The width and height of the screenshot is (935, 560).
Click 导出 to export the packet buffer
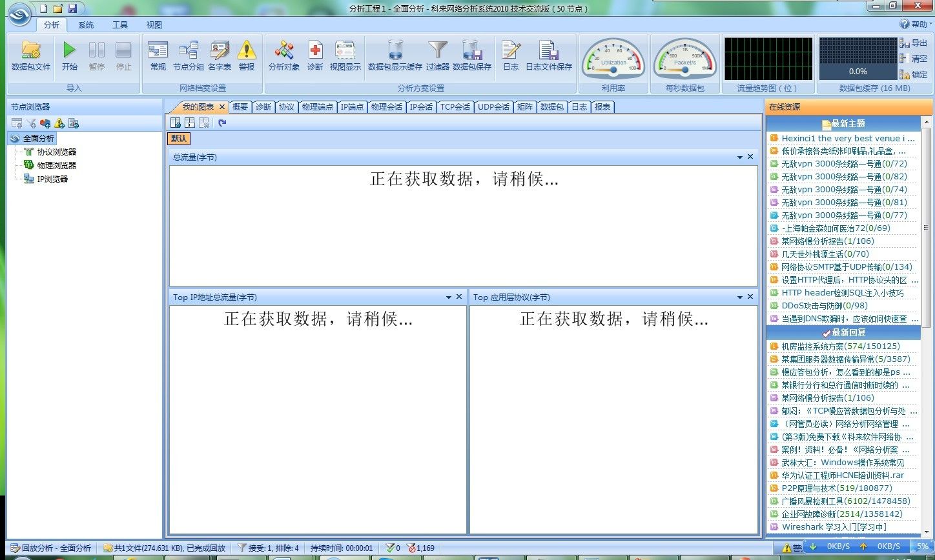click(x=914, y=43)
